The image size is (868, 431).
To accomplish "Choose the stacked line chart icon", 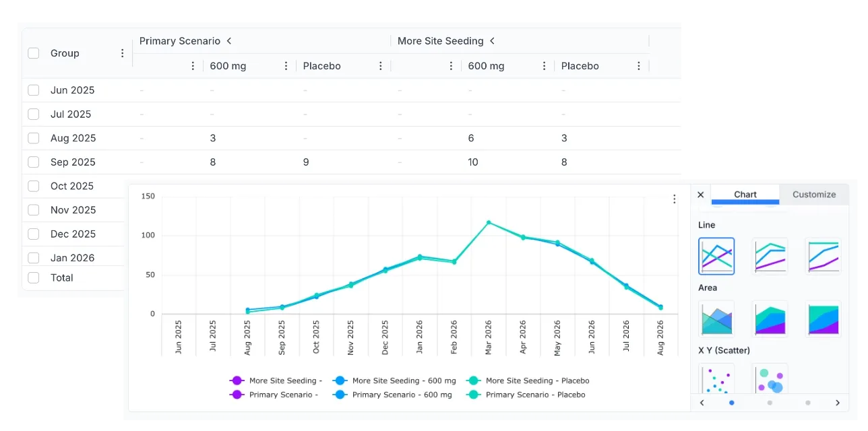I will coord(770,256).
